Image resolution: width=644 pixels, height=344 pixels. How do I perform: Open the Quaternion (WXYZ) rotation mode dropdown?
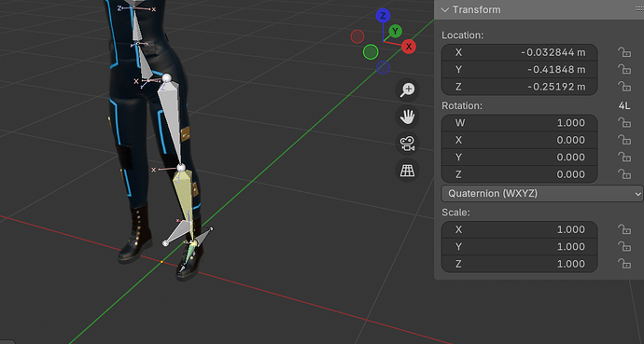542,193
